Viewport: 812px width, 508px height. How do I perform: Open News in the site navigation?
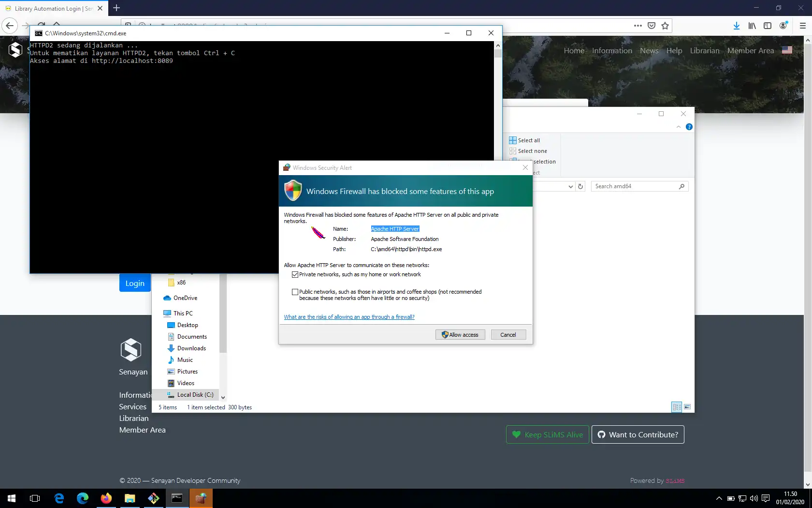(649, 50)
